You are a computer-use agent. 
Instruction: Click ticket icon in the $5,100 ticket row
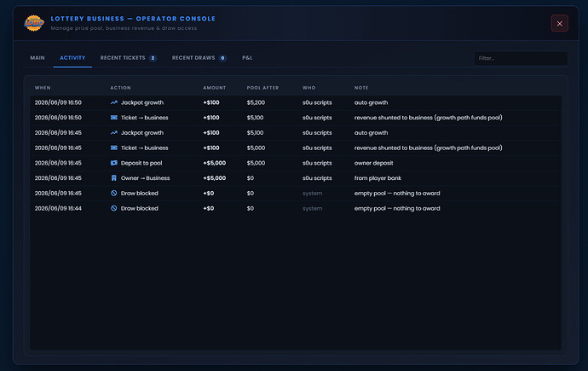tap(114, 118)
